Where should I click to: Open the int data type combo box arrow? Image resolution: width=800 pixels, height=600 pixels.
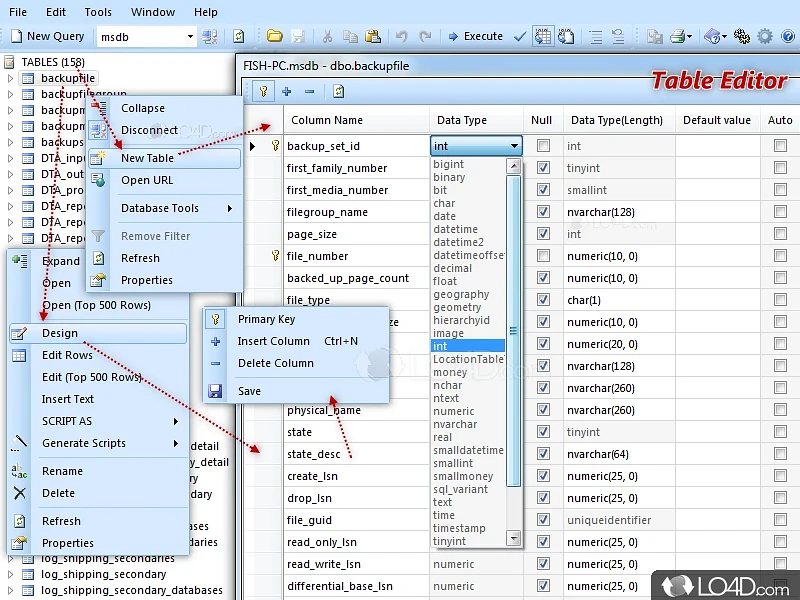coord(514,146)
